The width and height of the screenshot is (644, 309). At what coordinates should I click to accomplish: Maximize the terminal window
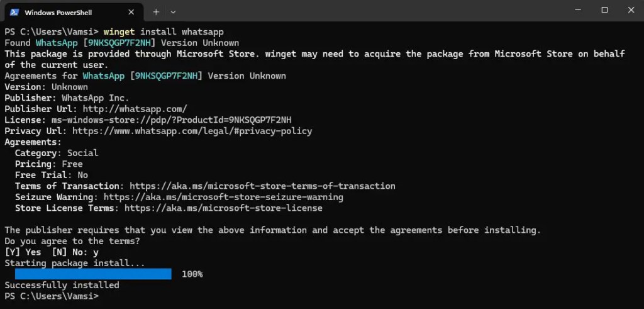(x=604, y=10)
